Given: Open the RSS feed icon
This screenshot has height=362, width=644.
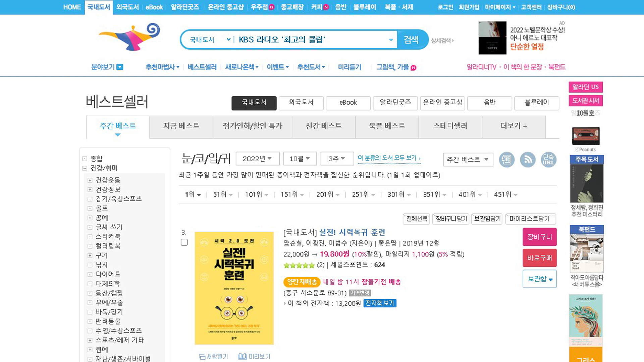Looking at the screenshot, I should tap(528, 160).
